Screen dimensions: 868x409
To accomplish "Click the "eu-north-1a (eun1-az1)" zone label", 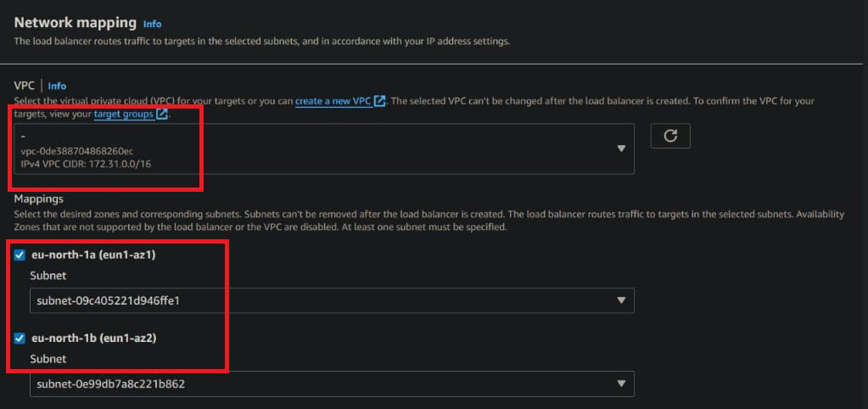I will coord(93,256).
